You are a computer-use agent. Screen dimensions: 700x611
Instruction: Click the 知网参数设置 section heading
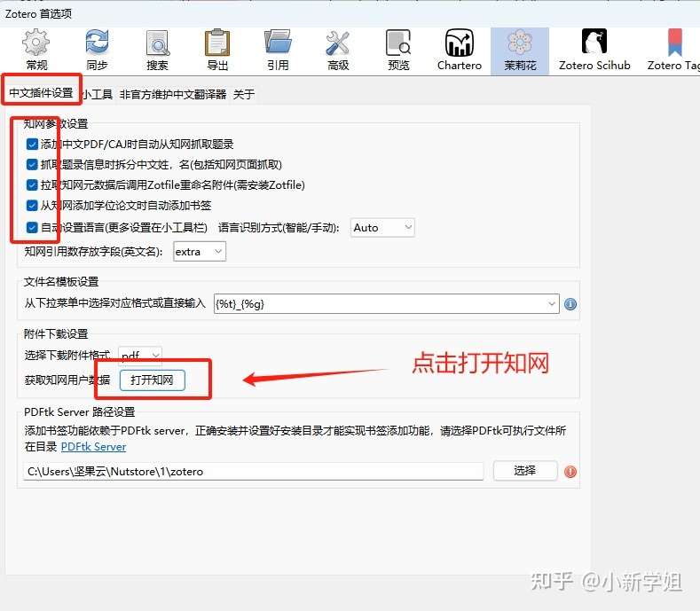coord(56,124)
